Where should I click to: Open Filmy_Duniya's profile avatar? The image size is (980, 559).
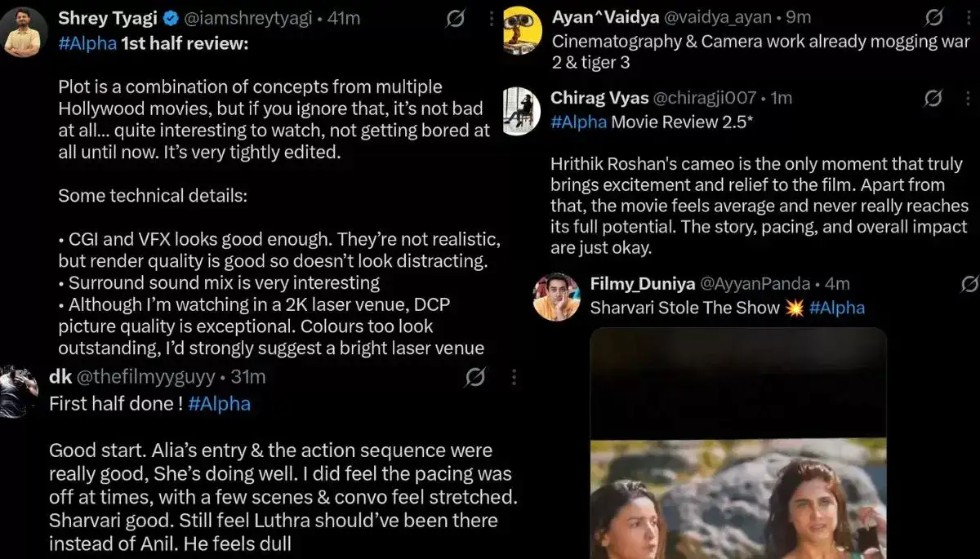556,297
